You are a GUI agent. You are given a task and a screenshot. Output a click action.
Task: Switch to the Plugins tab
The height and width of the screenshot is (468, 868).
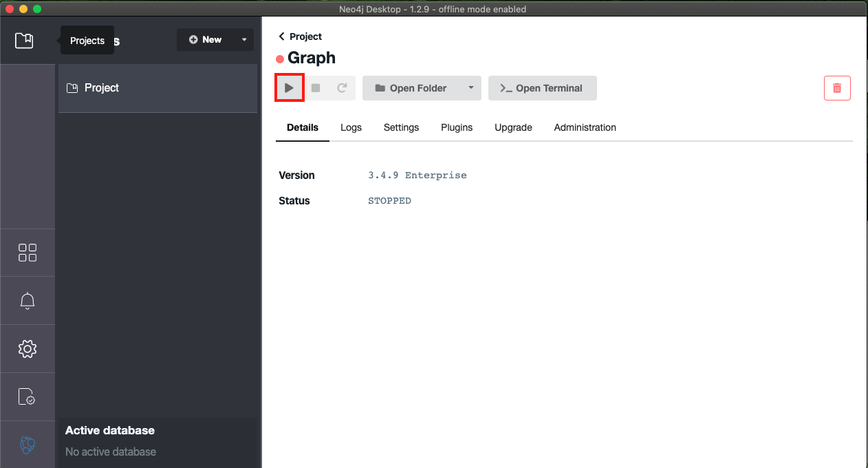457,127
